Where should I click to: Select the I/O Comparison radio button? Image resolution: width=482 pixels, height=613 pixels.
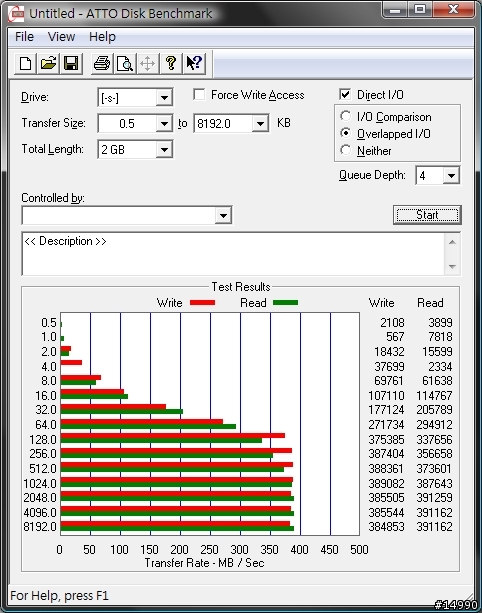click(x=346, y=116)
